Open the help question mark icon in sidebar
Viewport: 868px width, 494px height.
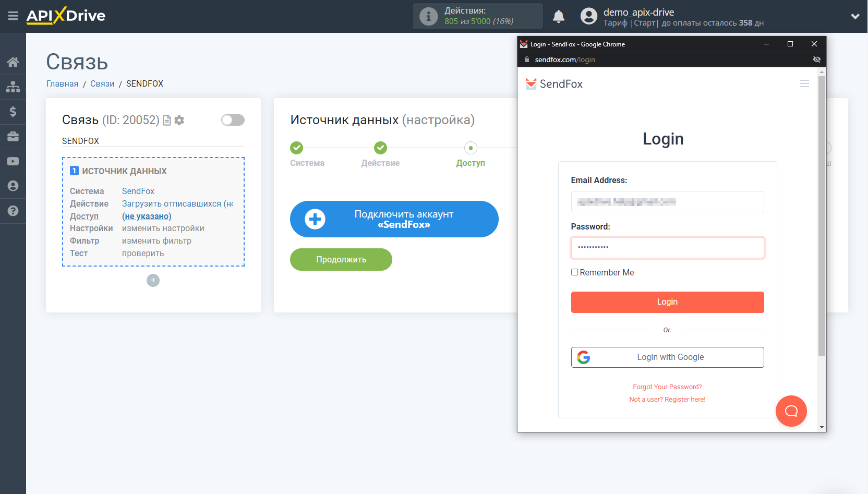(13, 211)
